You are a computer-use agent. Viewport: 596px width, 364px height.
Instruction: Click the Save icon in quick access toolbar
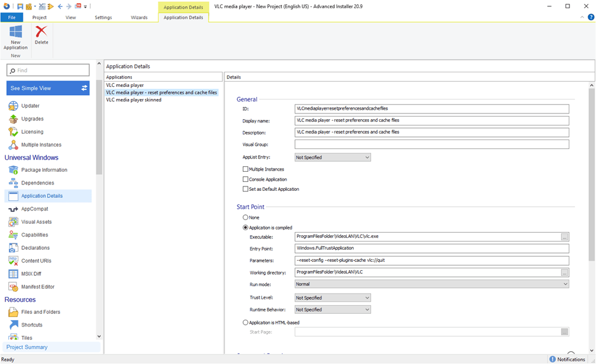20,6
